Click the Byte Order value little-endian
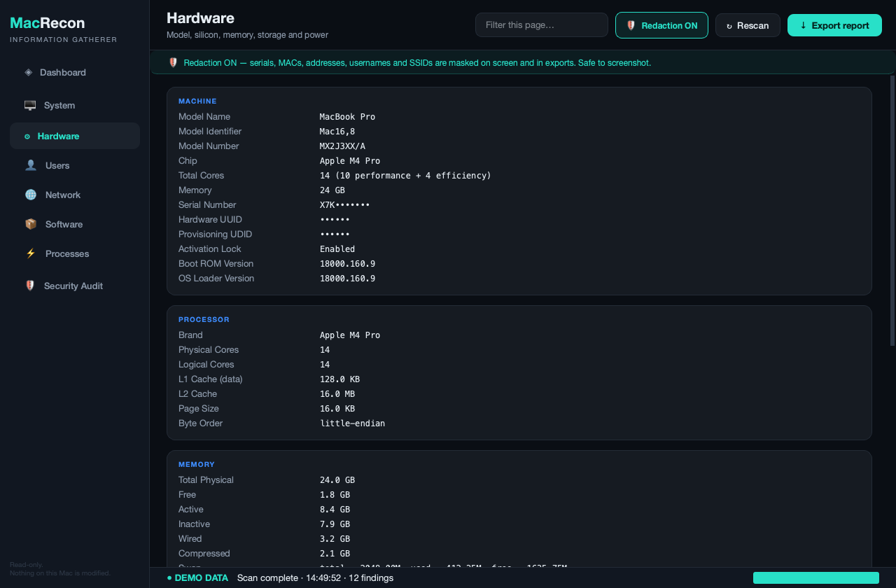 (x=352, y=423)
